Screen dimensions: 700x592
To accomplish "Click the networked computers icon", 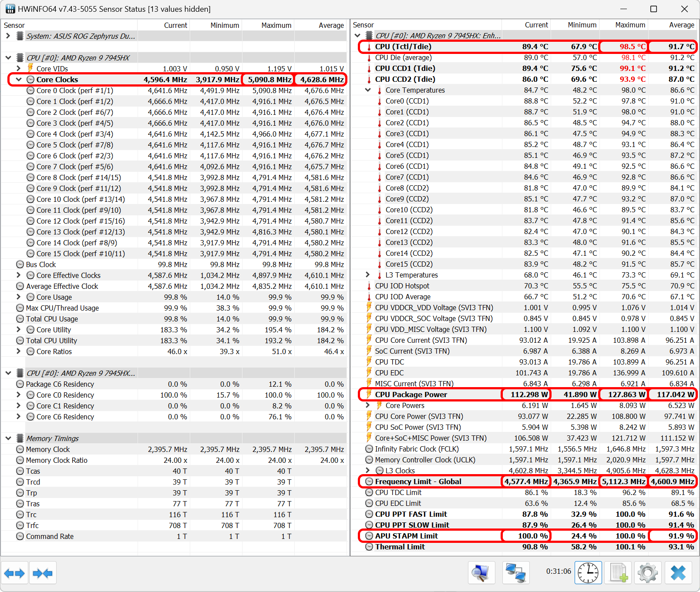I will (x=516, y=573).
